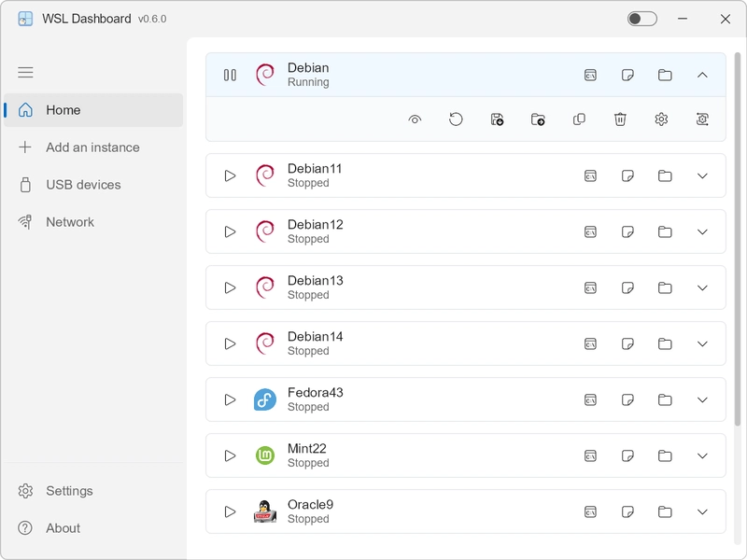The image size is (747, 560).
Task: Open Debian instance settings gear icon
Action: [661, 119]
